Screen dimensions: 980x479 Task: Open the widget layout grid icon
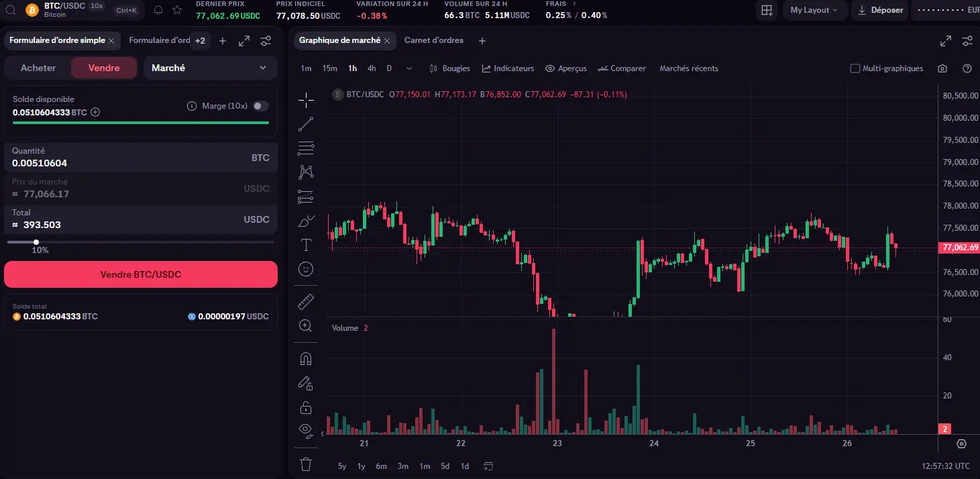point(767,10)
